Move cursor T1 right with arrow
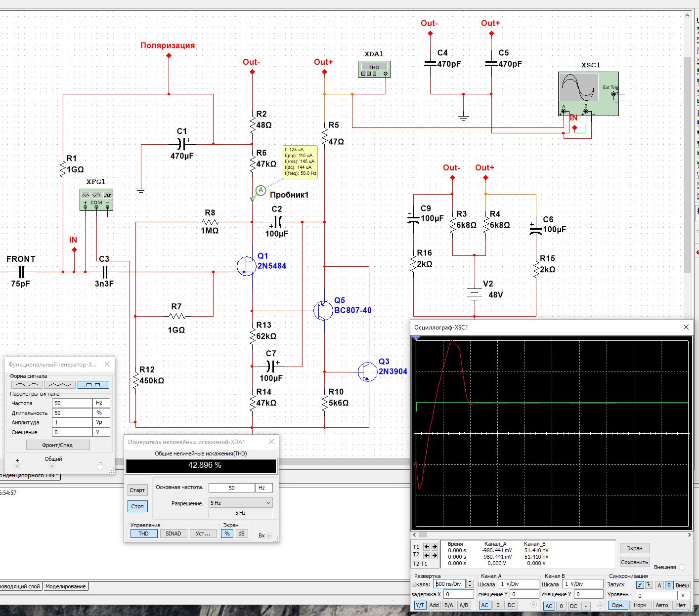The image size is (699, 616). 435,547
